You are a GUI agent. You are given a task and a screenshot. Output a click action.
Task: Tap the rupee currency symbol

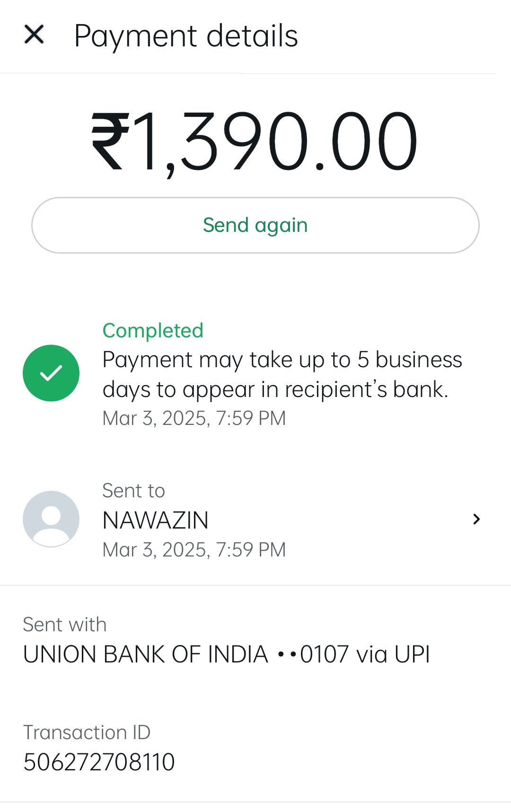pyautogui.click(x=110, y=141)
